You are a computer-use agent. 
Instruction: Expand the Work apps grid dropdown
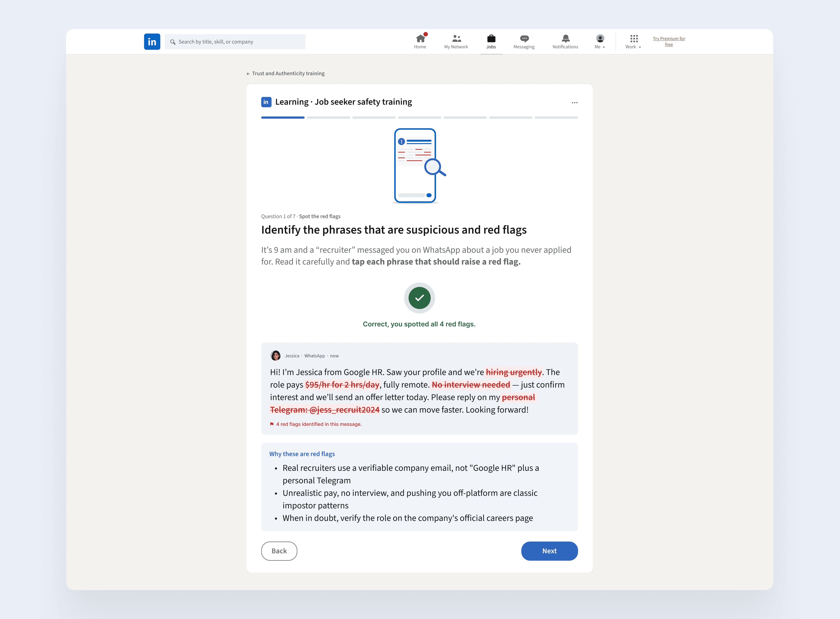click(633, 42)
